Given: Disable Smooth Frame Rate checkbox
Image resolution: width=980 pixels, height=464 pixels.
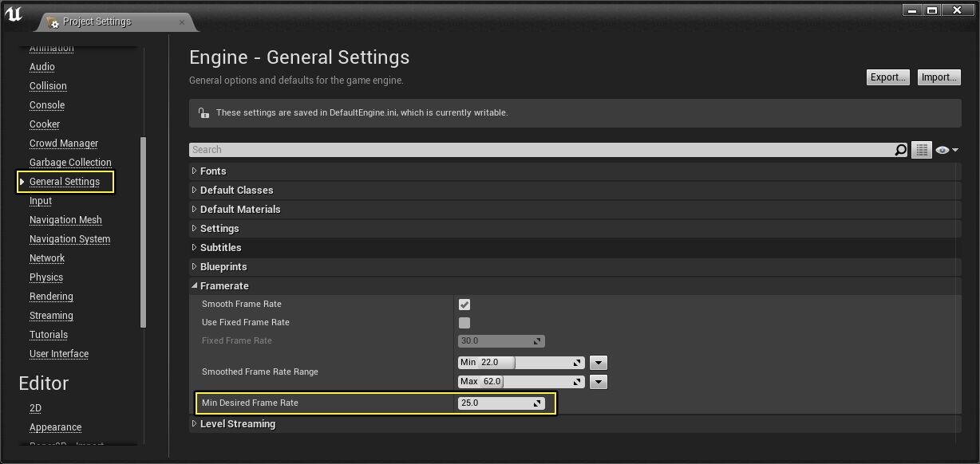Looking at the screenshot, I should click(464, 305).
